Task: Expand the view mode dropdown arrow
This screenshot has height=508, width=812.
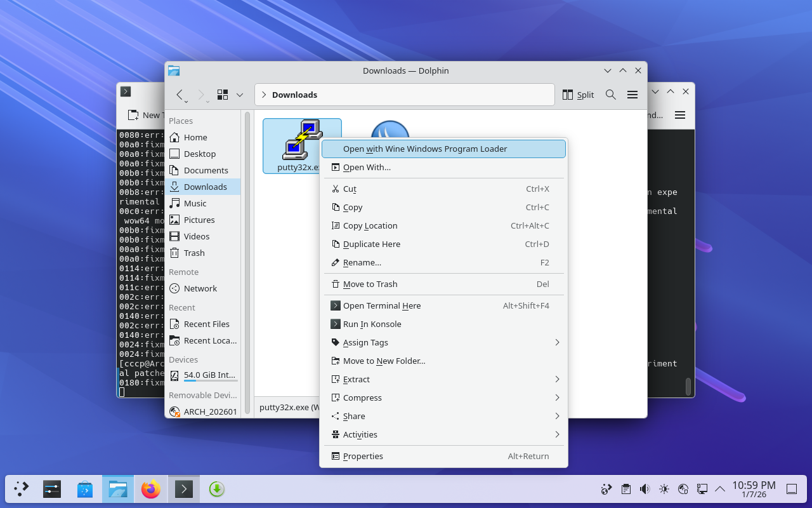Action: pyautogui.click(x=240, y=95)
